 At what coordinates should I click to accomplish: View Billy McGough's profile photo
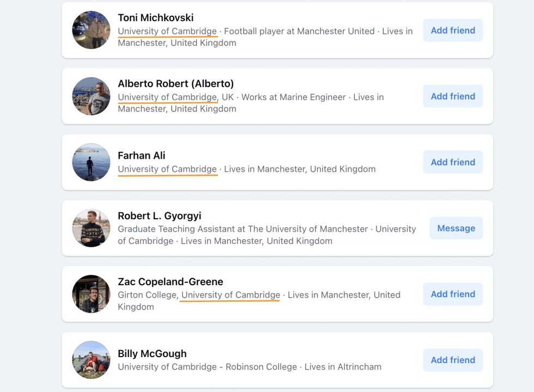pyautogui.click(x=91, y=360)
